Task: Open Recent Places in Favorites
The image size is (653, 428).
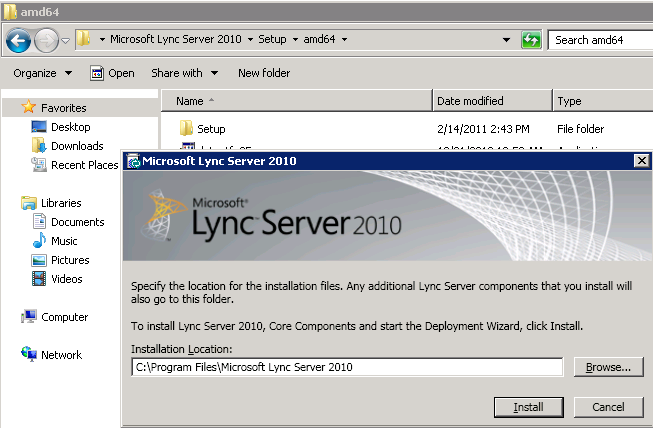Action: point(85,165)
